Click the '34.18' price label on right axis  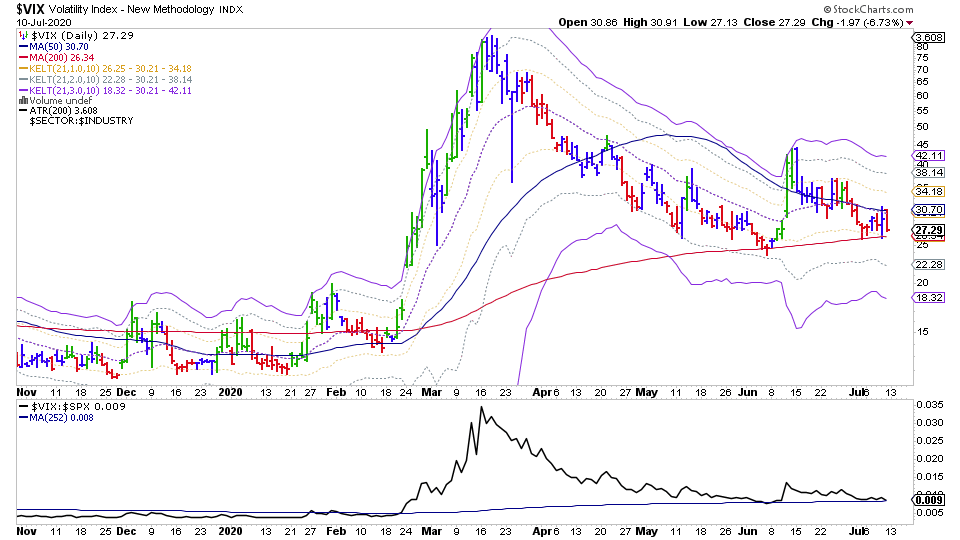pyautogui.click(x=929, y=192)
